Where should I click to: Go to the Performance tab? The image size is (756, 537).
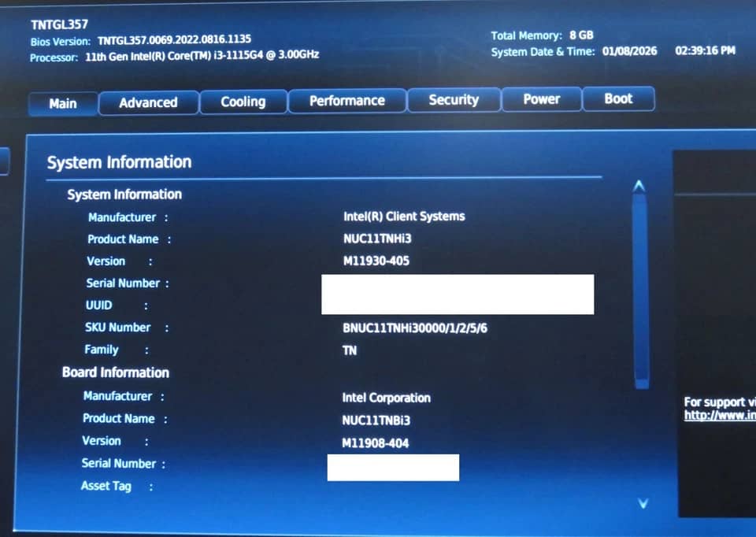(x=347, y=101)
